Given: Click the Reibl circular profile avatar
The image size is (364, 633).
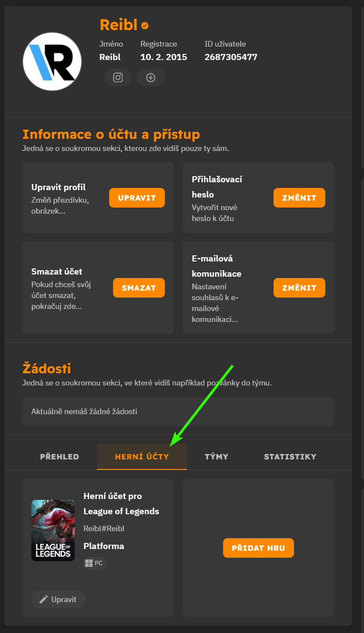Looking at the screenshot, I should [52, 61].
